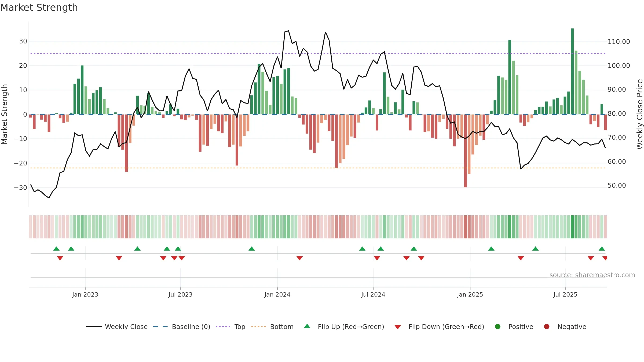This screenshot has width=644, height=362.
Task: Click the orange dotted Bottom line sample
Action: (x=258, y=327)
